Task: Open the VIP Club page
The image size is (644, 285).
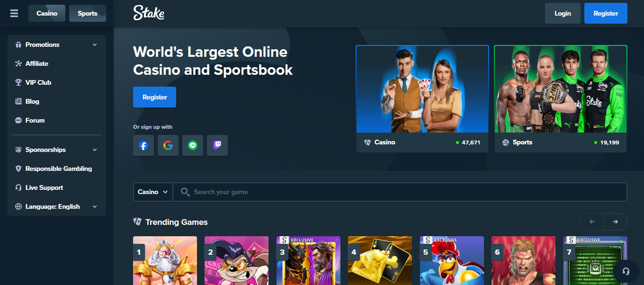Action: click(38, 82)
